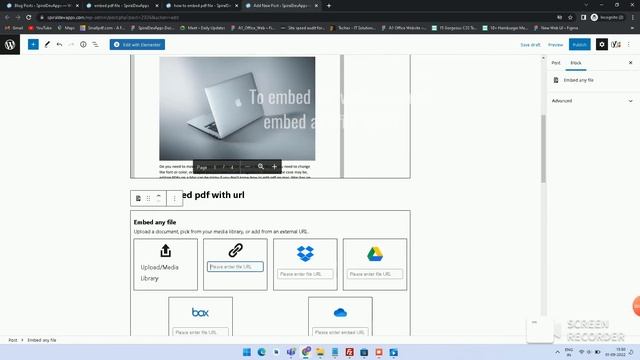This screenshot has height=360, width=640.
Task: Select the pencil edit tool
Action: pyautogui.click(x=47, y=44)
